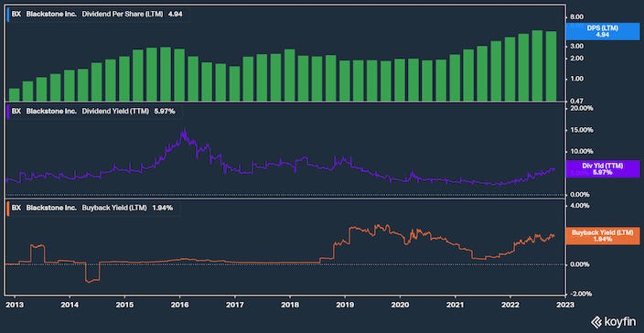The width and height of the screenshot is (644, 333).
Task: Click the 8.00 y-axis value
Action: (576, 17)
